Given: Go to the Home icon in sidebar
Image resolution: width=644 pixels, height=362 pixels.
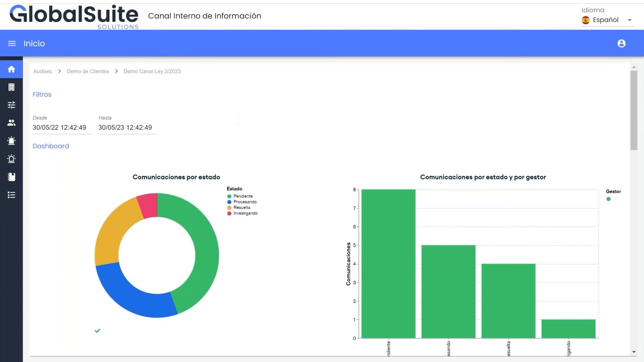Looking at the screenshot, I should [x=11, y=69].
